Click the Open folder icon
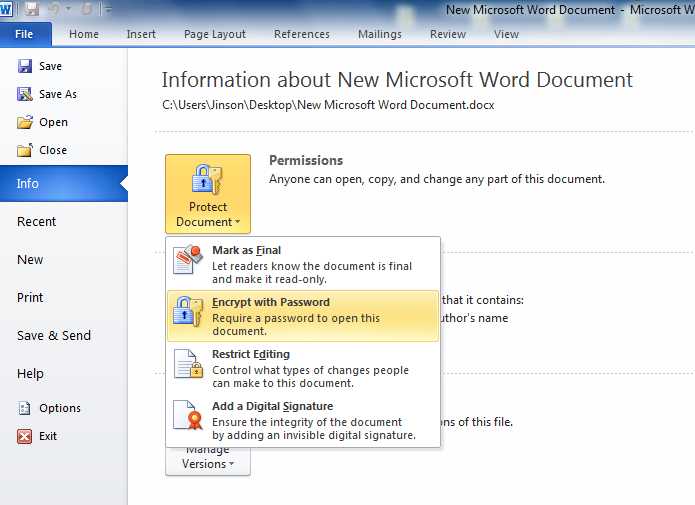Image resolution: width=695 pixels, height=505 pixels. point(25,122)
